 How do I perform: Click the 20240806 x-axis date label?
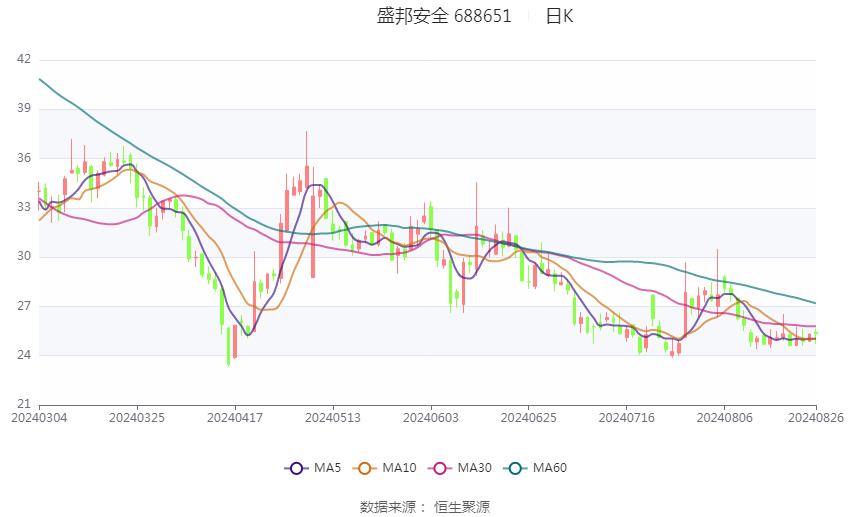coord(724,418)
